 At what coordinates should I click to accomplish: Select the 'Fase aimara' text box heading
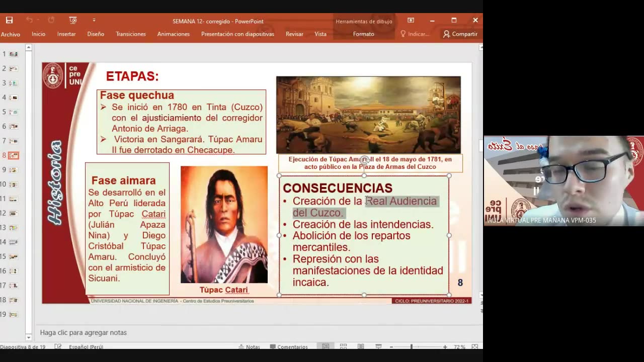point(123,180)
